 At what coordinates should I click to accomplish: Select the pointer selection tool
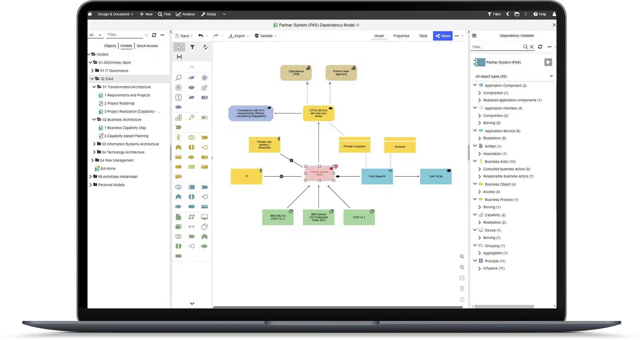point(179,47)
